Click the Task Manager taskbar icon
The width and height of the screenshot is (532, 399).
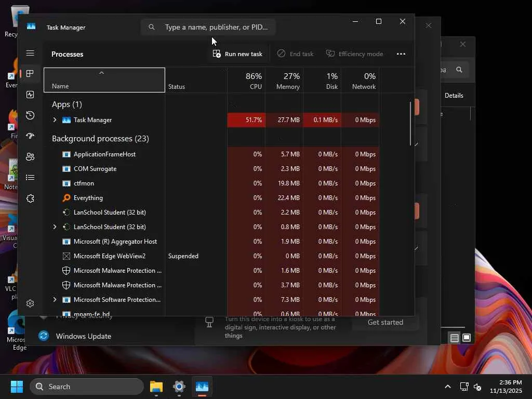[202, 387]
